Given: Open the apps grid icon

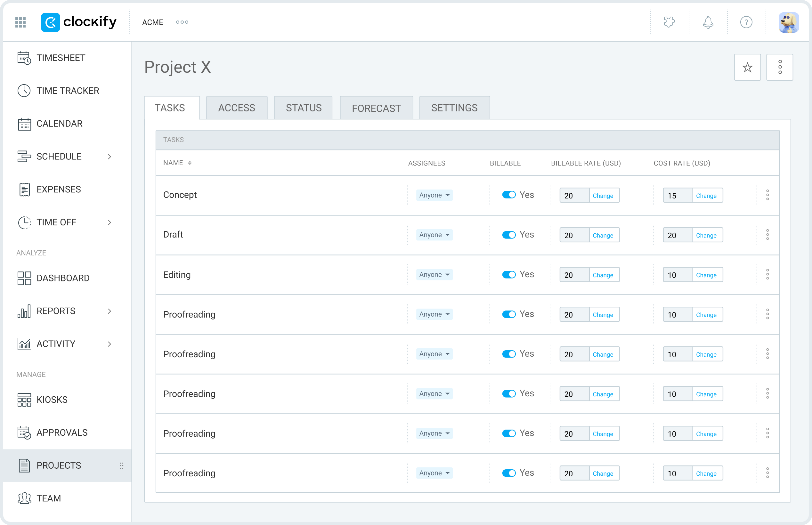Looking at the screenshot, I should tap(20, 22).
